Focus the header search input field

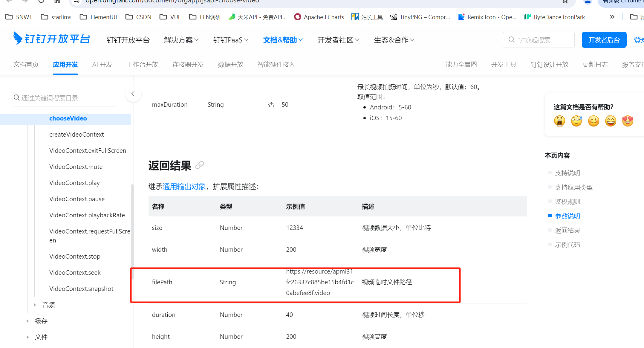539,40
